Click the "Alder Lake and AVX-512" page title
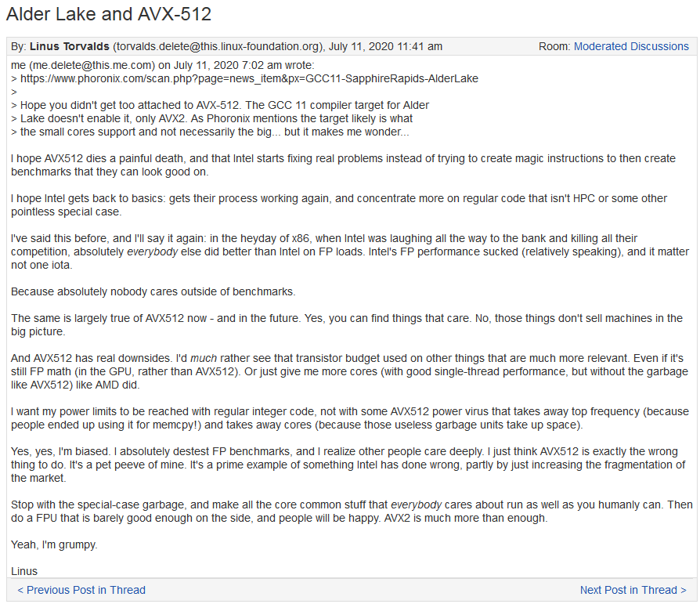The width and height of the screenshot is (700, 604). point(109,14)
